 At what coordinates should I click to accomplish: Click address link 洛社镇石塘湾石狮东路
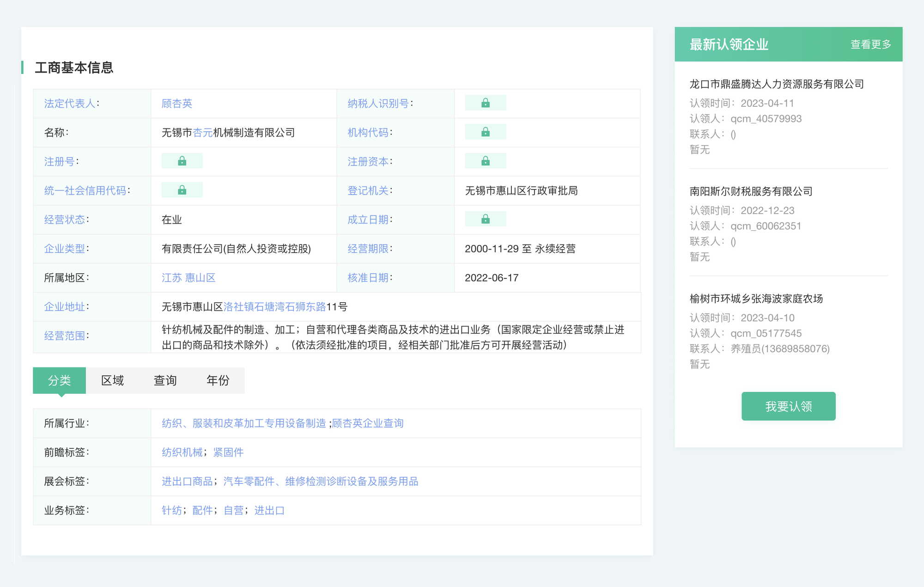click(x=275, y=307)
